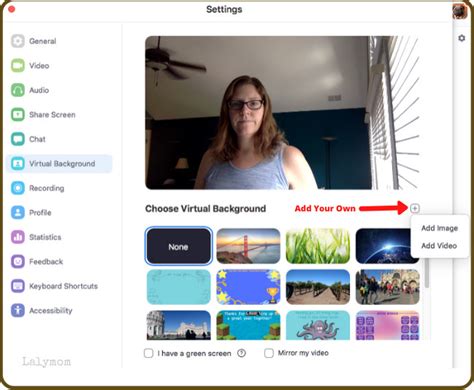Select the Minecraft-style blocks background

coord(248,325)
